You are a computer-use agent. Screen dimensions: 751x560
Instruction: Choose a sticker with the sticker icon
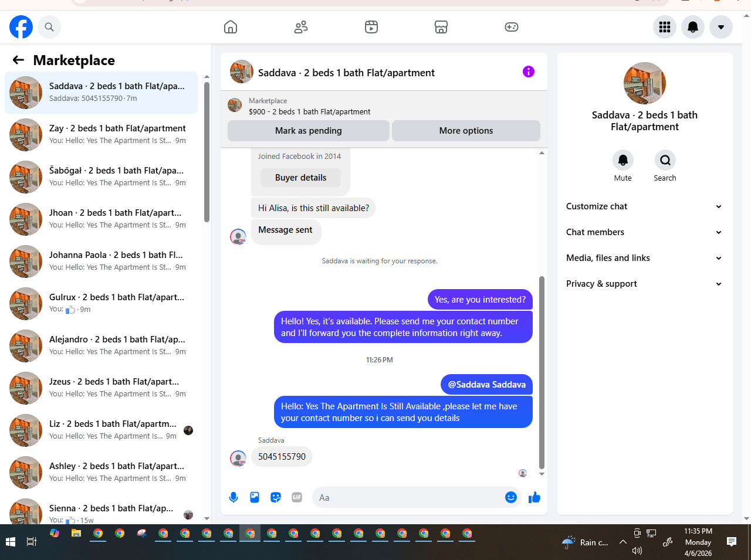pyautogui.click(x=276, y=497)
